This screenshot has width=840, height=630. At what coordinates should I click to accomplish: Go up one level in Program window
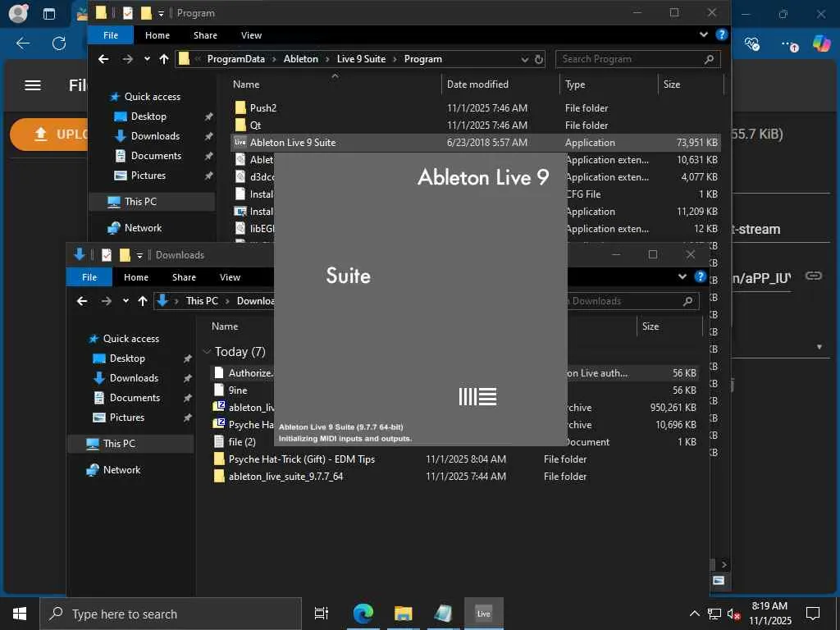(x=164, y=59)
